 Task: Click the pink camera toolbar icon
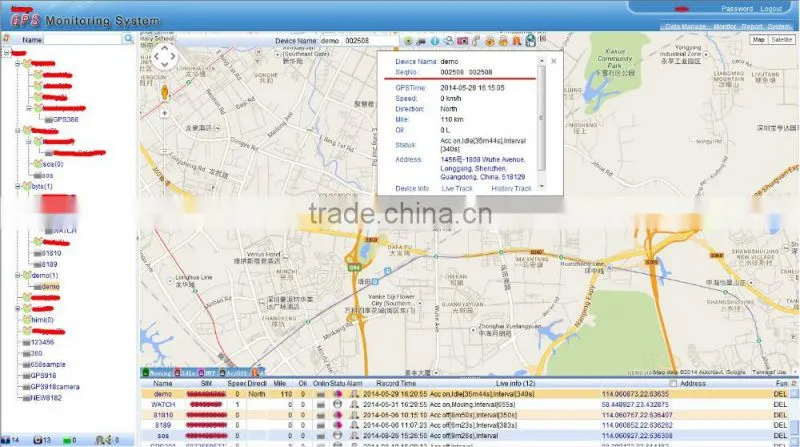click(462, 41)
